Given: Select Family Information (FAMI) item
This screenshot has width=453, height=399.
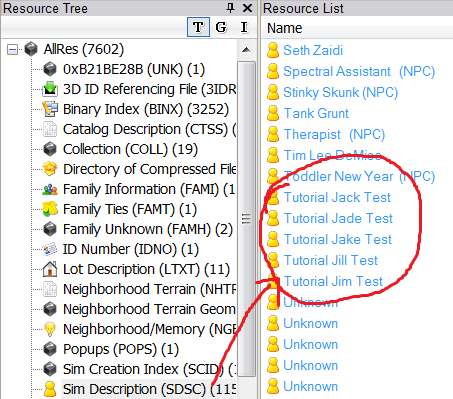Looking at the screenshot, I should [x=149, y=189].
